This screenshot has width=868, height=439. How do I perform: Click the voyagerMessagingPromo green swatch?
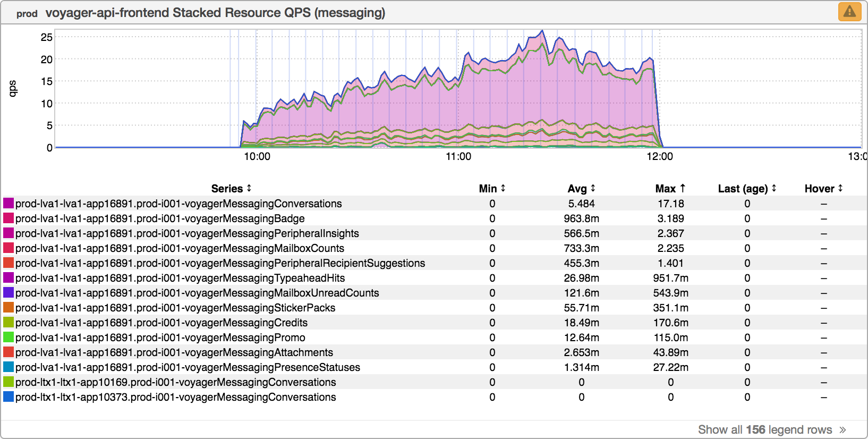(8, 337)
